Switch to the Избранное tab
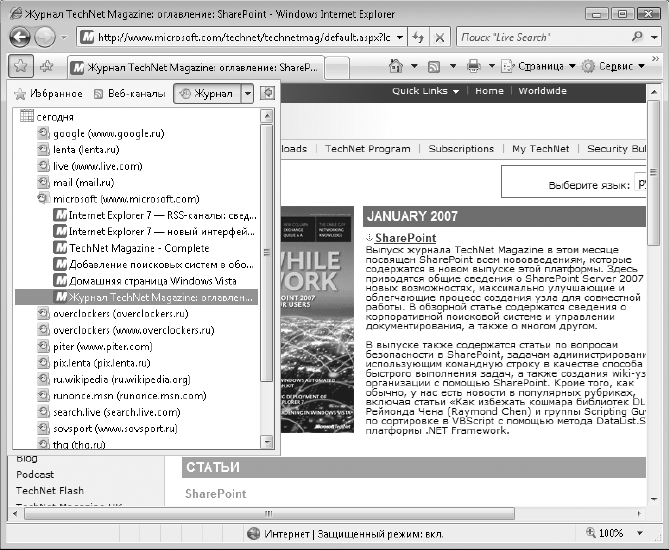The width and height of the screenshot is (669, 550). pyautogui.click(x=48, y=93)
